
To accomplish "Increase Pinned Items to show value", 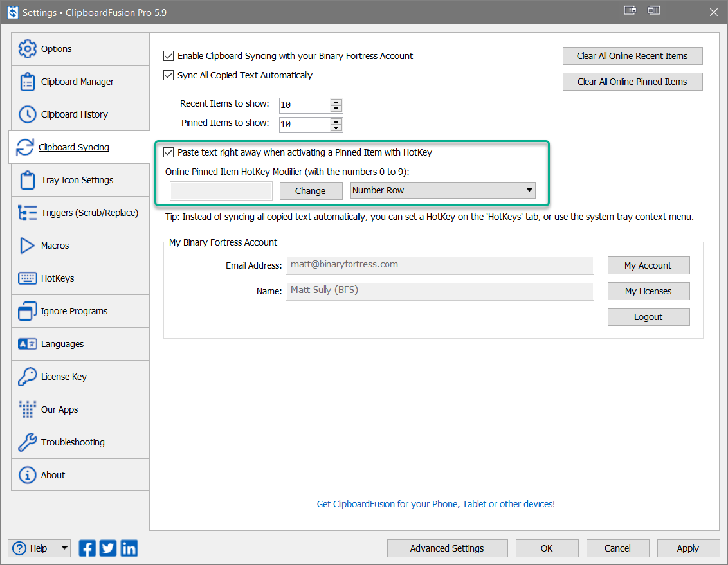I will point(336,121).
